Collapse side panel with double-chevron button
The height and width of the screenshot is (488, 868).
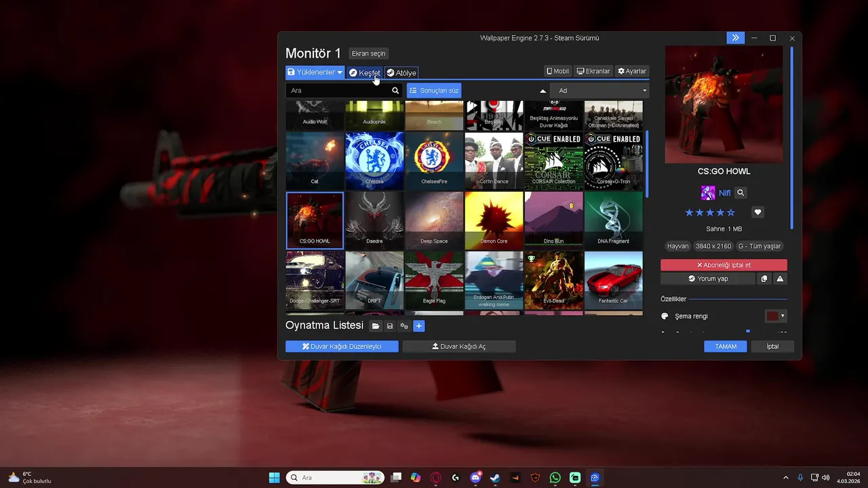(x=735, y=38)
